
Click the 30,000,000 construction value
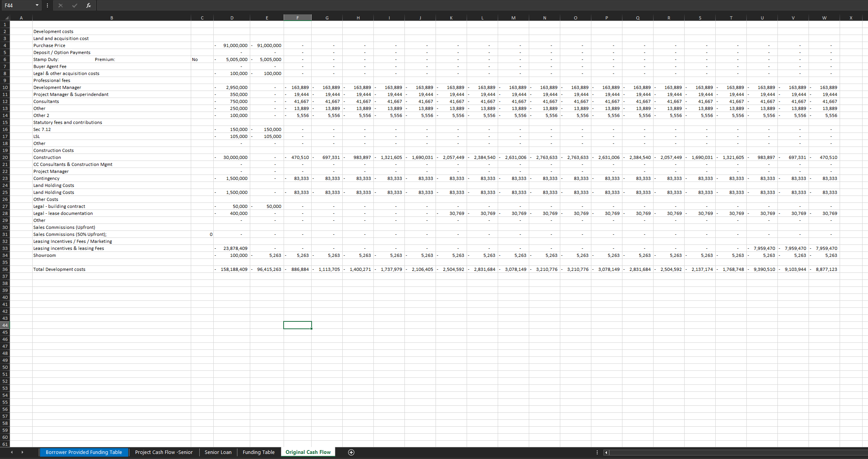pyautogui.click(x=232, y=157)
